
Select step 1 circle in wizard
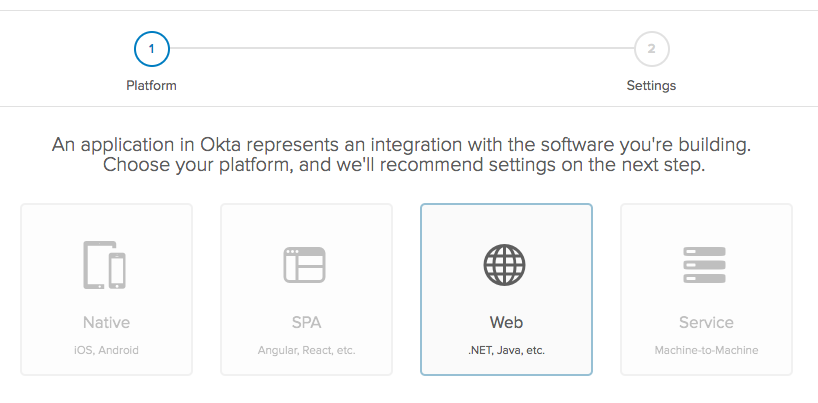[x=151, y=48]
